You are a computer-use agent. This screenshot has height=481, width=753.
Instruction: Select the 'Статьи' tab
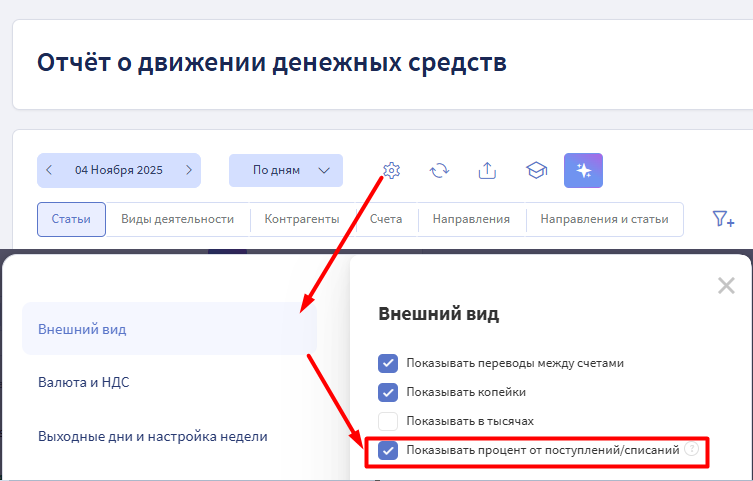point(71,219)
